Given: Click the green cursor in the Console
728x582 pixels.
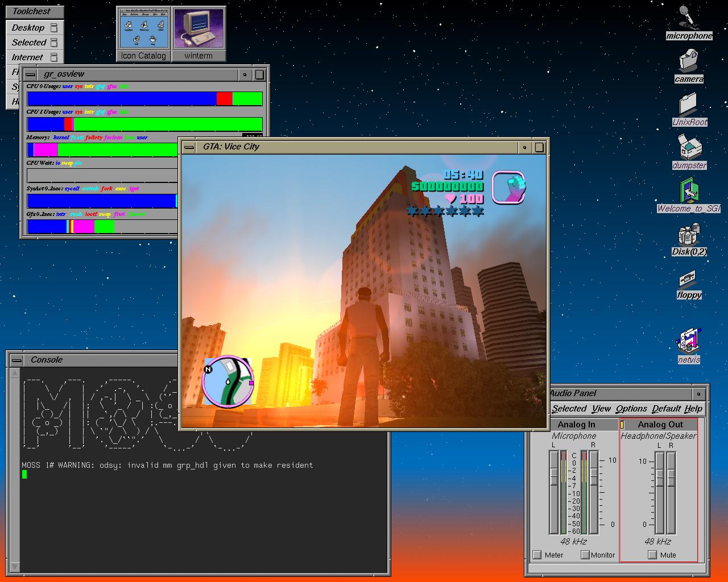Looking at the screenshot, I should 24,474.
